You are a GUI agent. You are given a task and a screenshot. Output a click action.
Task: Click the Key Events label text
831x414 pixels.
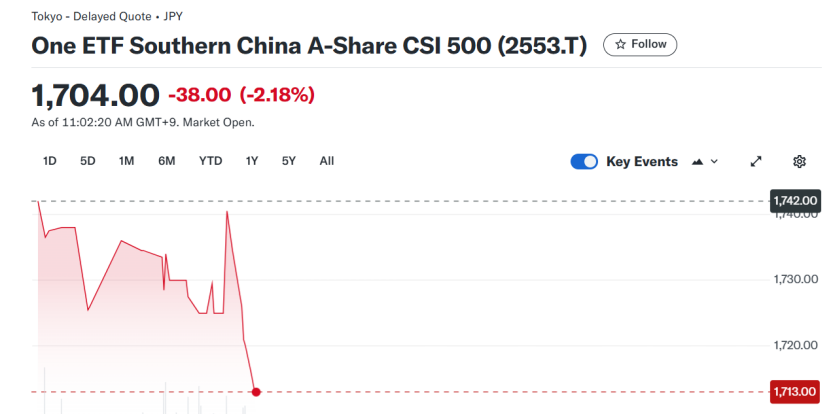[642, 162]
